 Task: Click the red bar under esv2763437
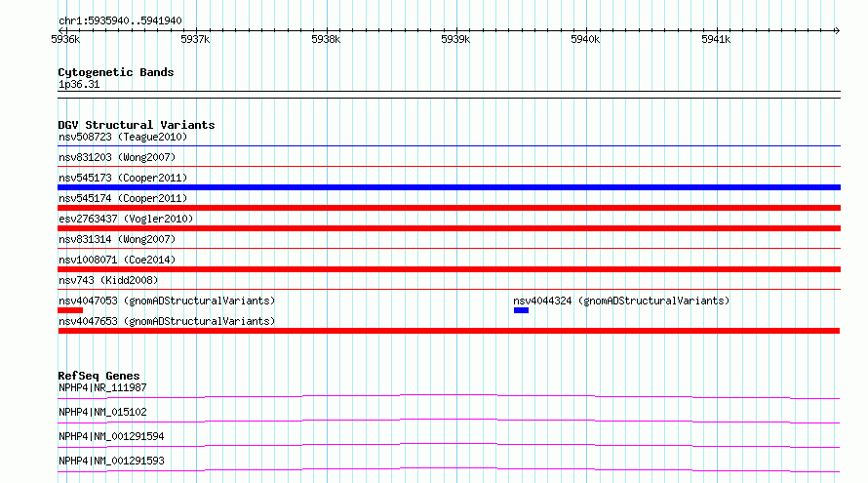click(449, 228)
